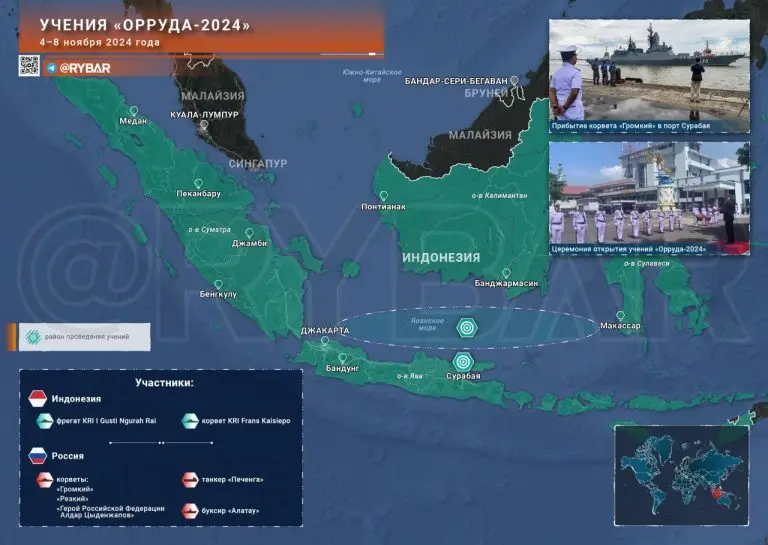Select the corvette KRI Frans Kaisiepo icon

click(188, 422)
